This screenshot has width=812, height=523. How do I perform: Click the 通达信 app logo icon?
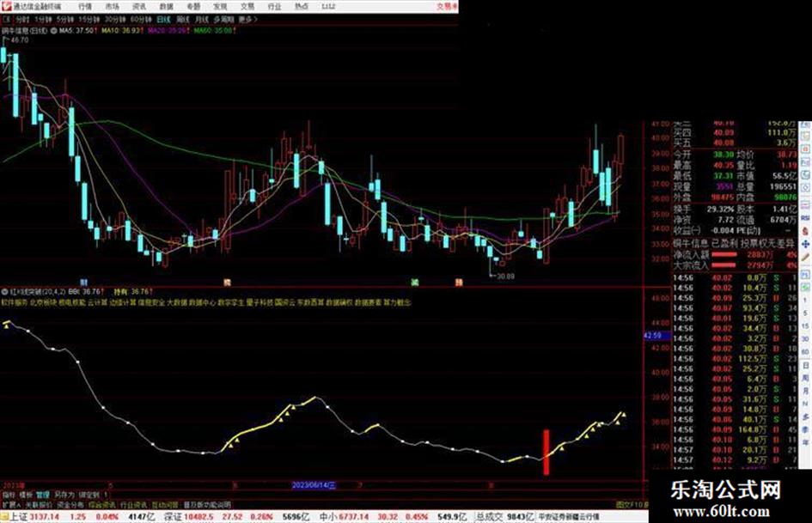pyautogui.click(x=6, y=6)
